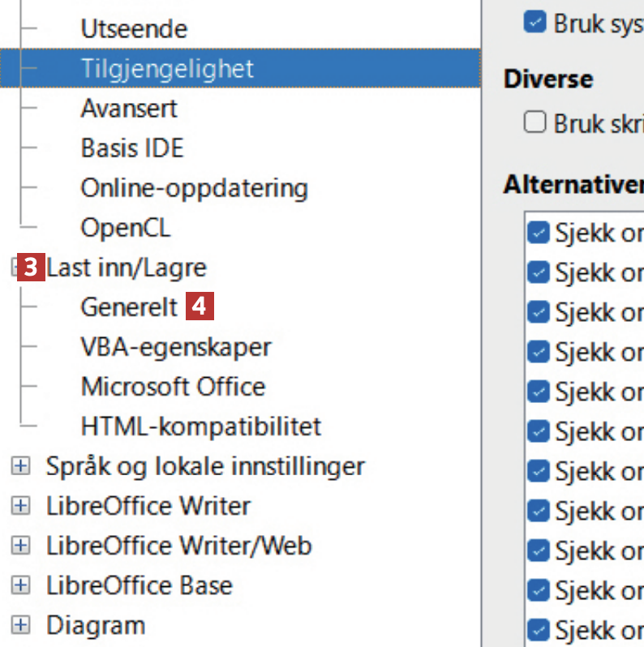Viewport: 644px width, 647px height.
Task: Select OpenCL in the tree
Action: pos(126,228)
